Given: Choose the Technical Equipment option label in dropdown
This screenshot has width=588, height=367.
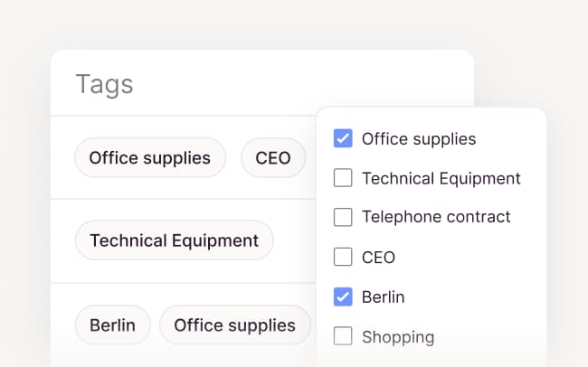Looking at the screenshot, I should tap(441, 178).
